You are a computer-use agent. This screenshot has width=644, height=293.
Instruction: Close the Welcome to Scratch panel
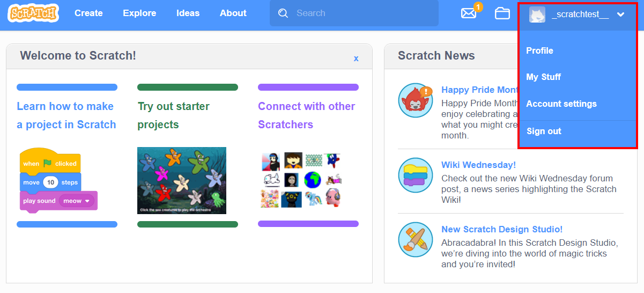click(x=356, y=58)
